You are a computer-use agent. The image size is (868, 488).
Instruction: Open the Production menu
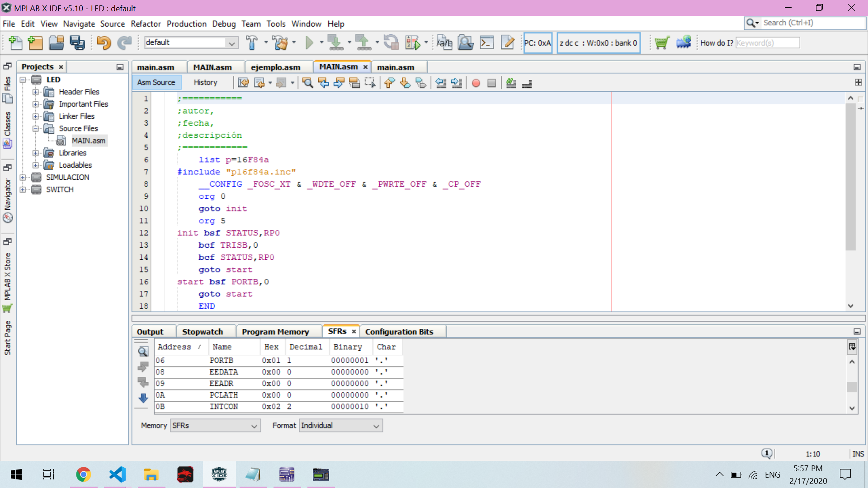click(x=186, y=24)
